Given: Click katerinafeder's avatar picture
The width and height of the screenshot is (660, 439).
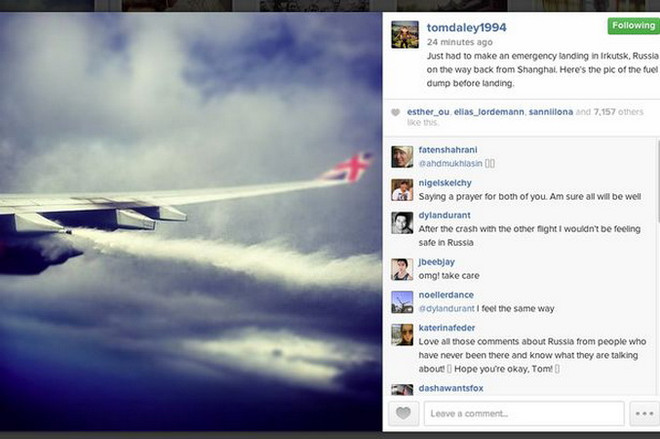Looking at the screenshot, I should pyautogui.click(x=402, y=335).
